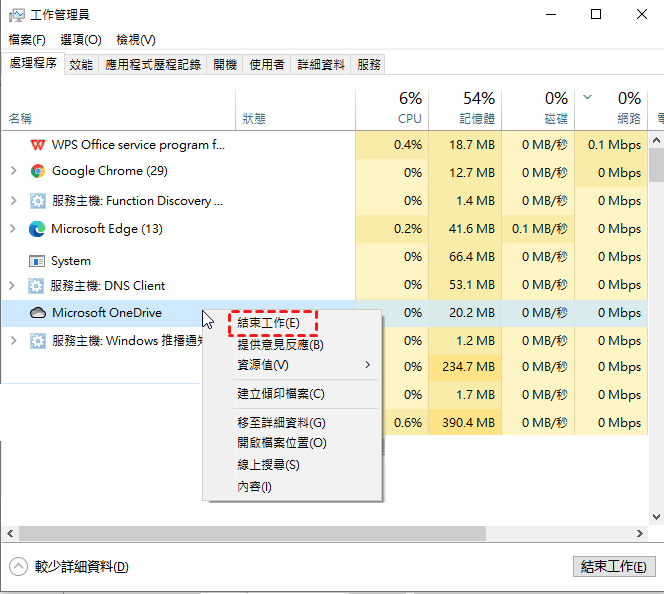Sort by the 磁碟 column header
This screenshot has width=664, height=594.
(538, 110)
